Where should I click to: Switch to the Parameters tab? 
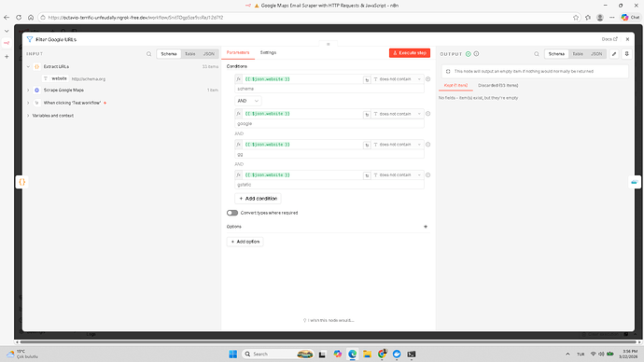pyautogui.click(x=238, y=52)
